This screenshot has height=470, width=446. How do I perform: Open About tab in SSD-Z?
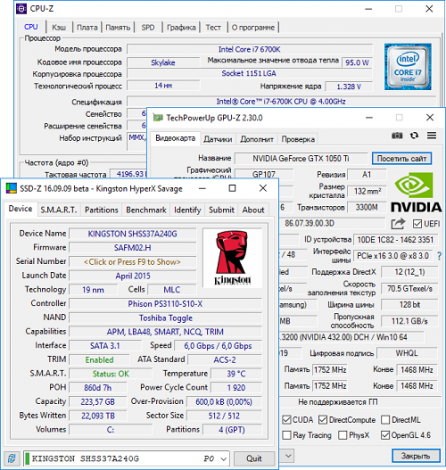[x=253, y=210]
